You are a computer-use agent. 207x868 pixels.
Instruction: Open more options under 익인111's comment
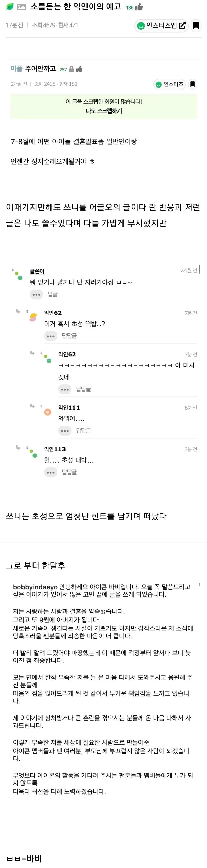coord(64,431)
